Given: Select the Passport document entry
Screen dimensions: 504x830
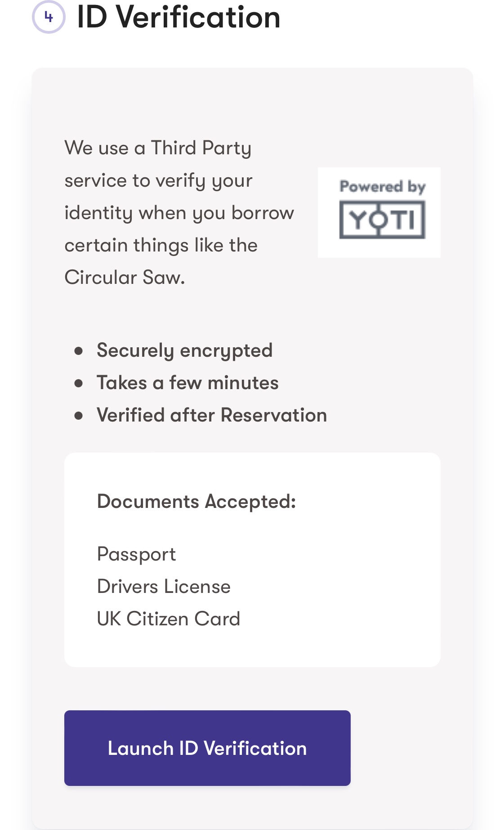Looking at the screenshot, I should coord(136,554).
